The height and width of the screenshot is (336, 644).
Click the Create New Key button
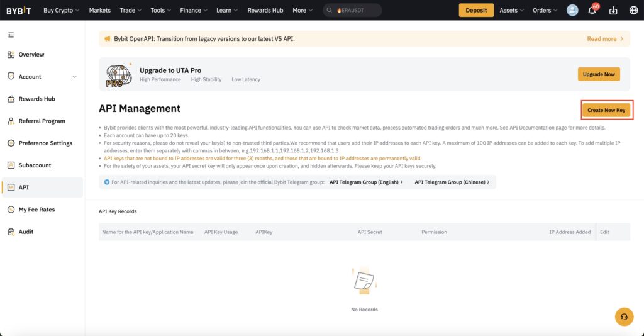coord(606,110)
